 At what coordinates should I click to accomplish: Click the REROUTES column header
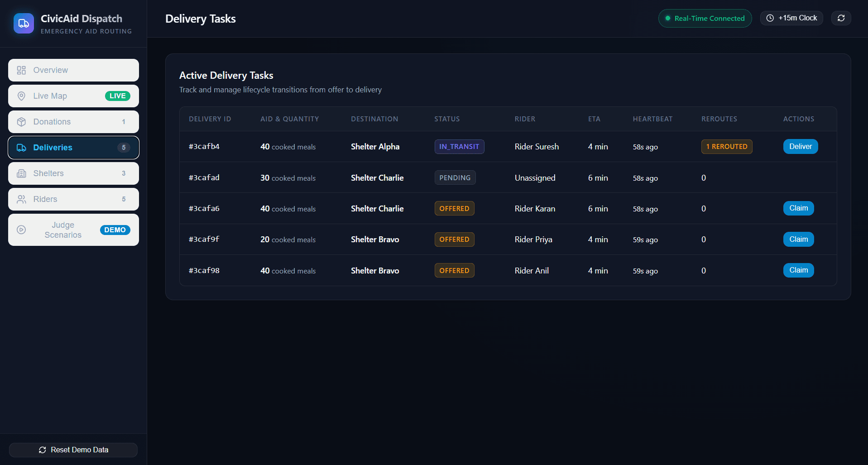point(719,119)
